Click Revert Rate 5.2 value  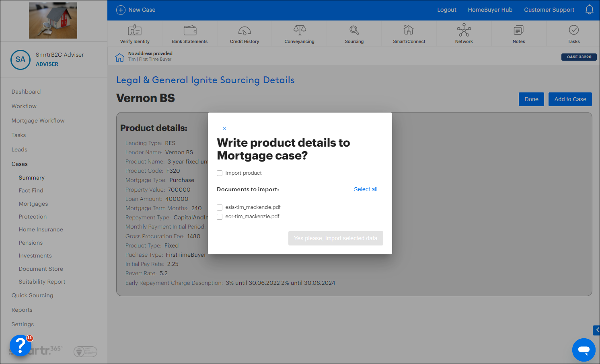164,273
